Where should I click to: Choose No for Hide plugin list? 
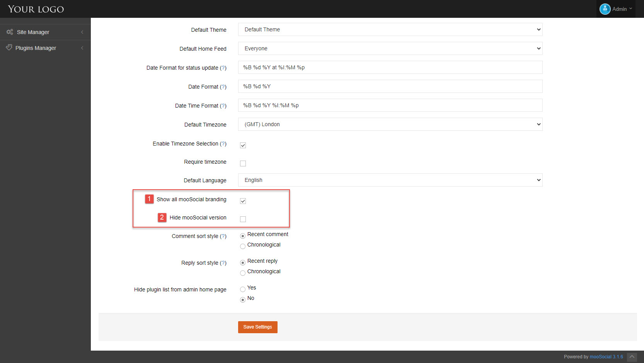click(243, 300)
